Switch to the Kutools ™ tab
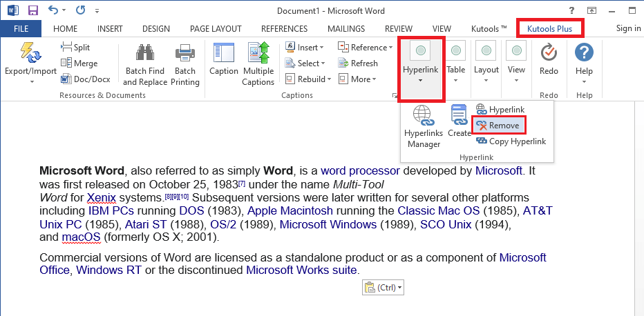Screen dimensions: 644x316 pos(489,28)
